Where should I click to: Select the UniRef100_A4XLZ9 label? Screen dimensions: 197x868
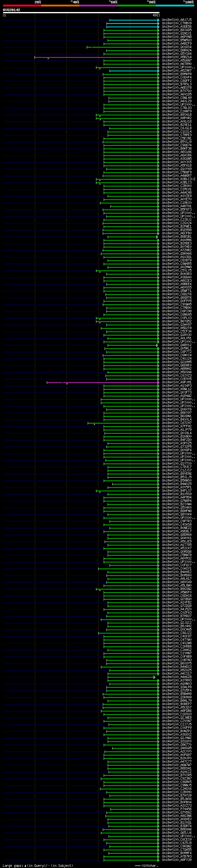(x=177, y=101)
